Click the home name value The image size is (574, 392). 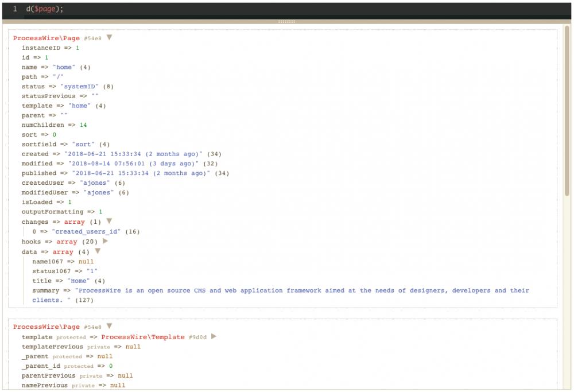click(64, 67)
